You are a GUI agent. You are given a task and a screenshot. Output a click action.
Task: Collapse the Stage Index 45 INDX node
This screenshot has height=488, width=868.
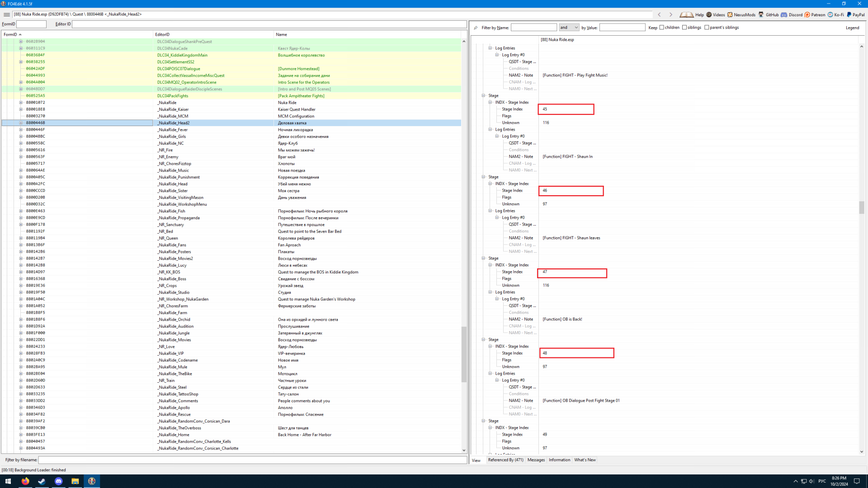[x=490, y=102]
